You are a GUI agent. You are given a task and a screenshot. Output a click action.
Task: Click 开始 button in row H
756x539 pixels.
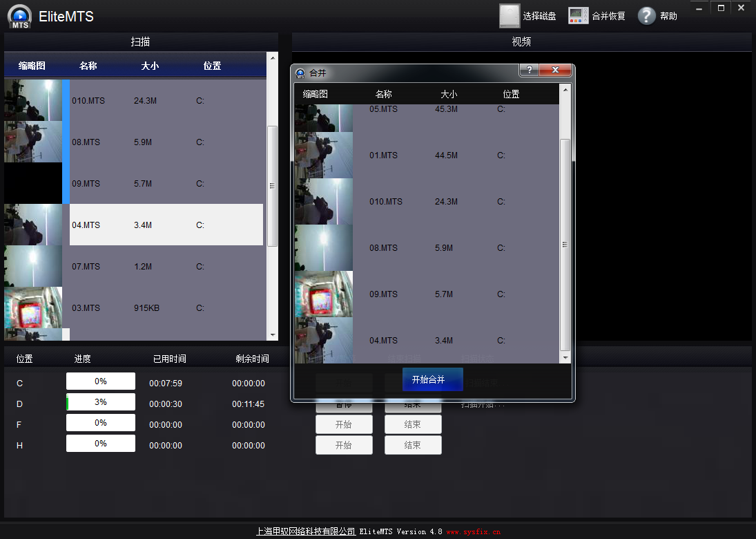click(344, 446)
